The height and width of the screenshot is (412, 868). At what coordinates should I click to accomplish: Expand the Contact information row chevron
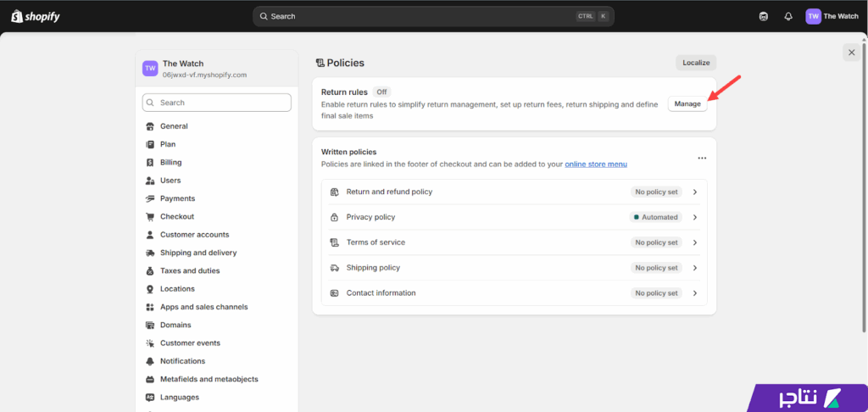[695, 293]
